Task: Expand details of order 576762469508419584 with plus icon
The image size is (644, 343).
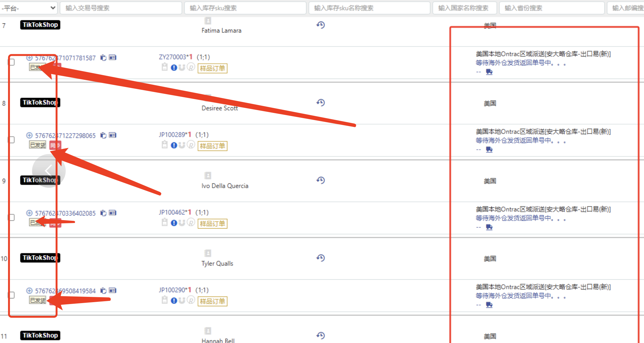Action: (x=29, y=291)
